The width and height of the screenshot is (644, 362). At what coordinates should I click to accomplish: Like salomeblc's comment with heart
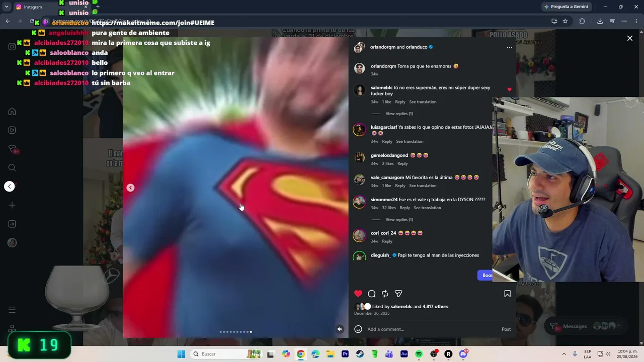coord(509,89)
